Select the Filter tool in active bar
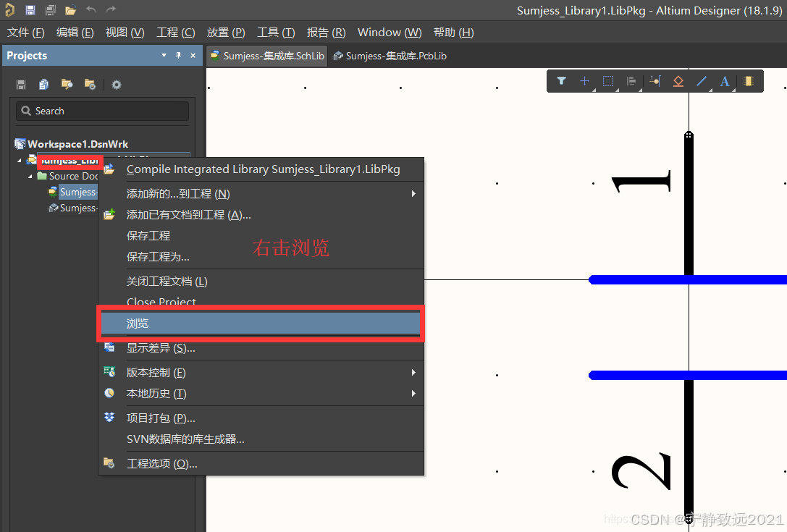This screenshot has width=787, height=532. 562,81
